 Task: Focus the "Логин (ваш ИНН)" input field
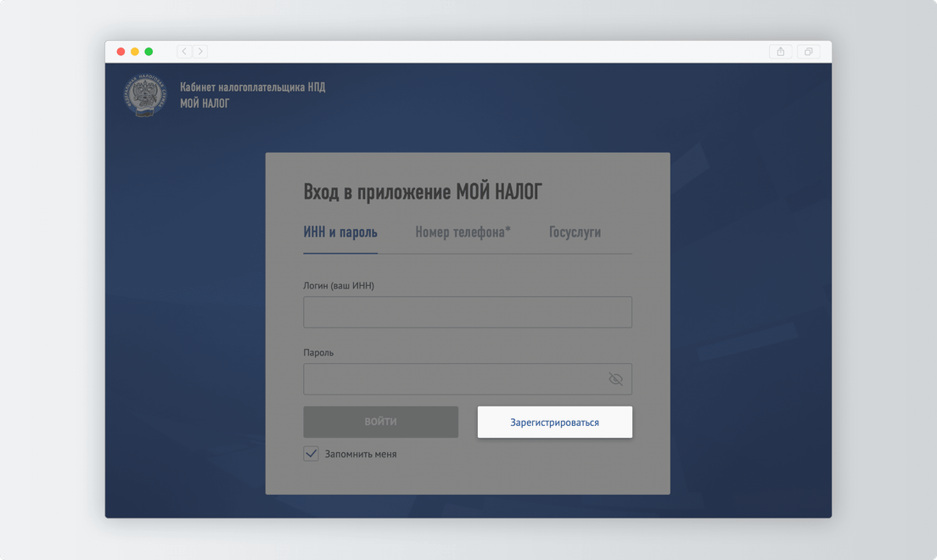tap(468, 312)
